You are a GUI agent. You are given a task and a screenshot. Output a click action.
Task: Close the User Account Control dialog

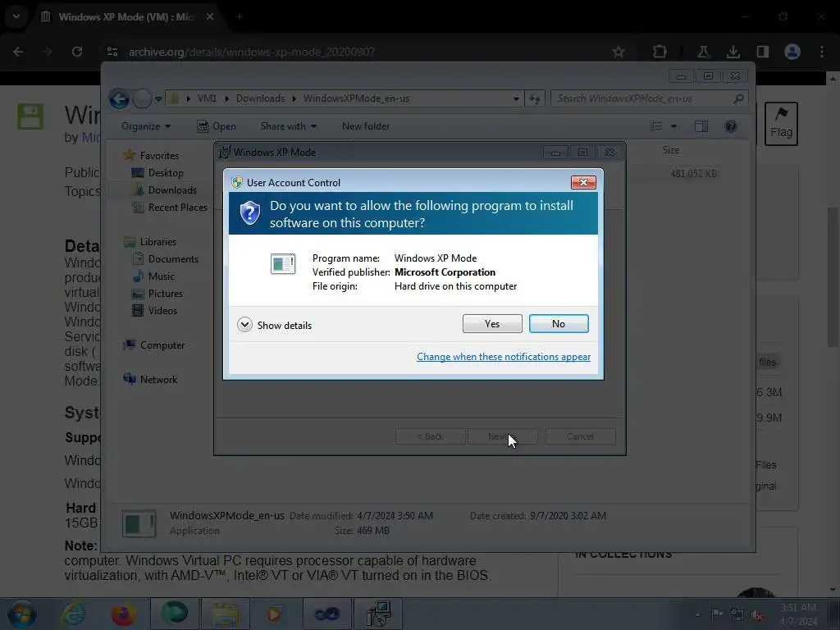[x=583, y=183]
